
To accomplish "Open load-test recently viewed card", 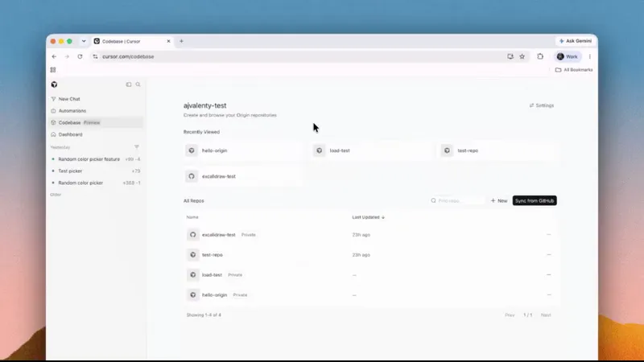I will coord(370,150).
